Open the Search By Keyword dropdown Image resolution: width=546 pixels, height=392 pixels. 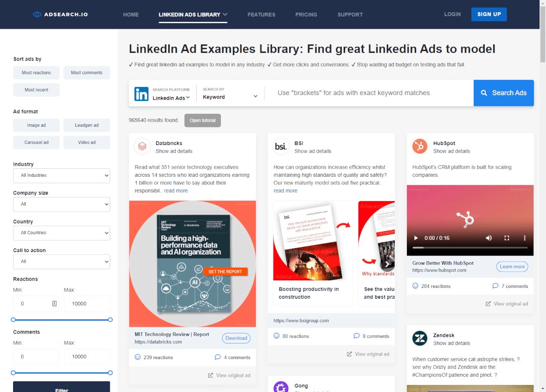click(x=230, y=96)
